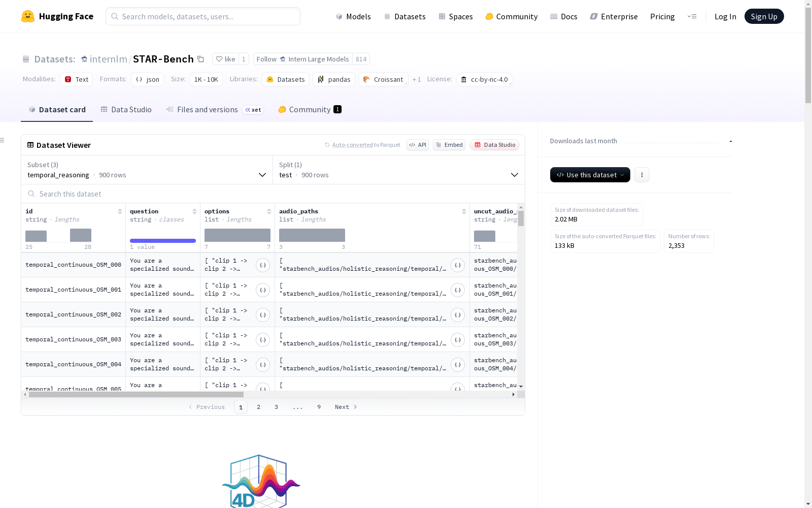Viewport: 812px width, 508px height.
Task: Click the table's horizontal scrollbar
Action: [x=136, y=394]
